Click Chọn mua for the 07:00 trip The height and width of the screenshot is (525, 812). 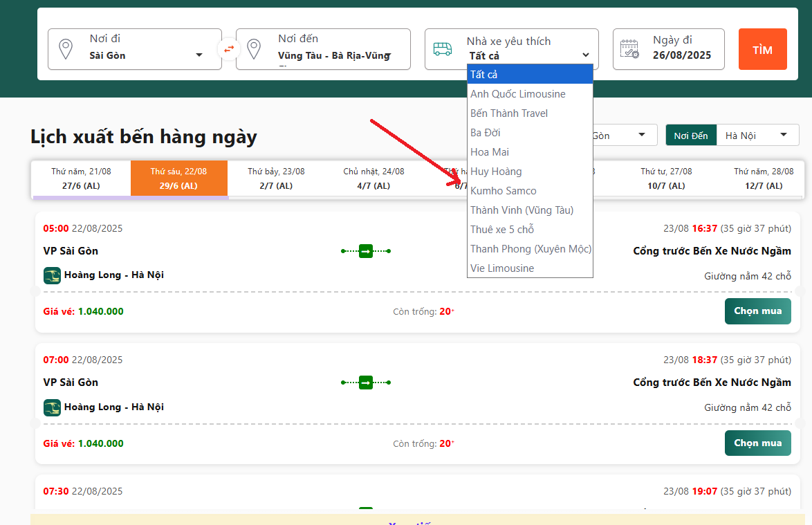point(757,443)
